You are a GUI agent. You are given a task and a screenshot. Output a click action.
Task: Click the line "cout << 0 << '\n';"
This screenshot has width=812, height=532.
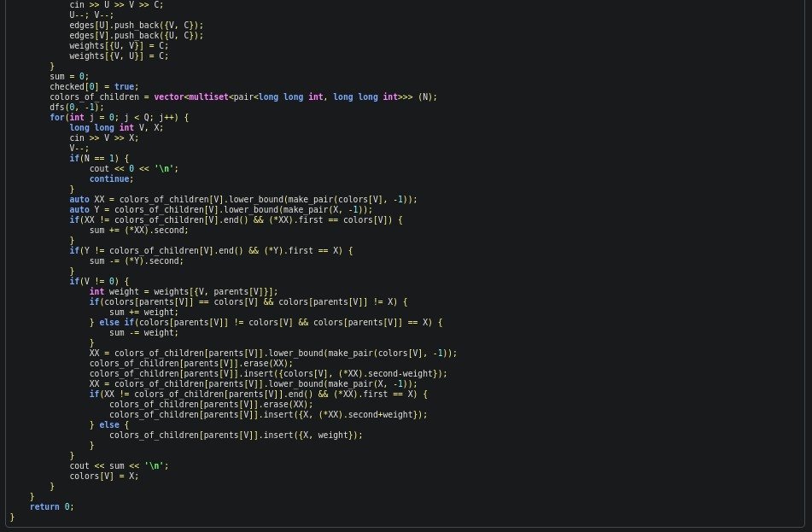[133, 169]
